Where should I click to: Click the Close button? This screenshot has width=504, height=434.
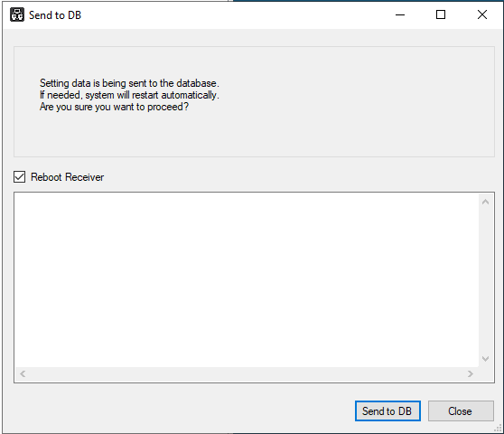click(461, 410)
